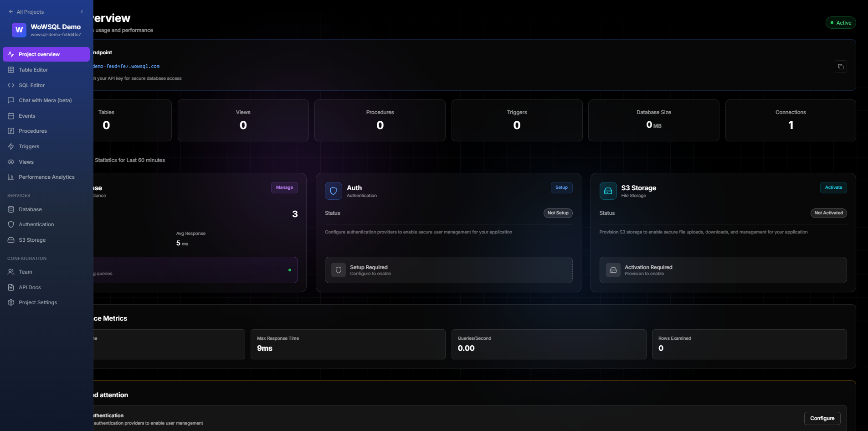This screenshot has width=868, height=431.
Task: Open the Triggers section
Action: coord(28,146)
